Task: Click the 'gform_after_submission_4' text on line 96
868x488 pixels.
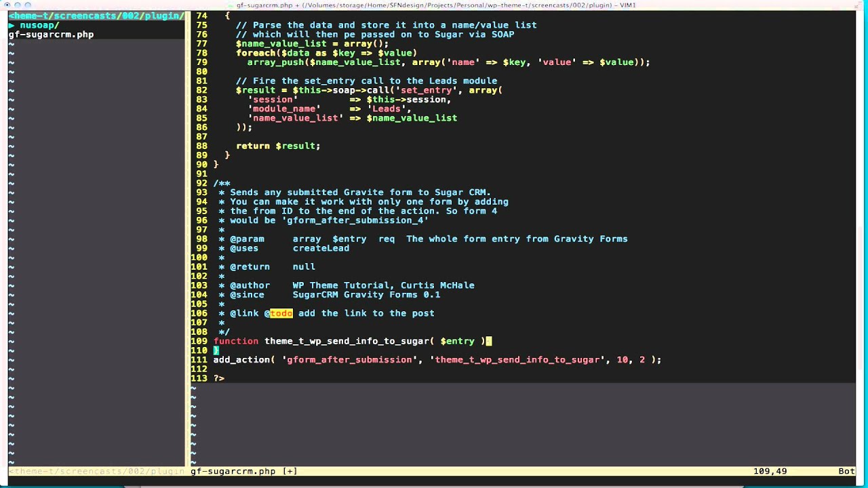Action: pos(355,220)
